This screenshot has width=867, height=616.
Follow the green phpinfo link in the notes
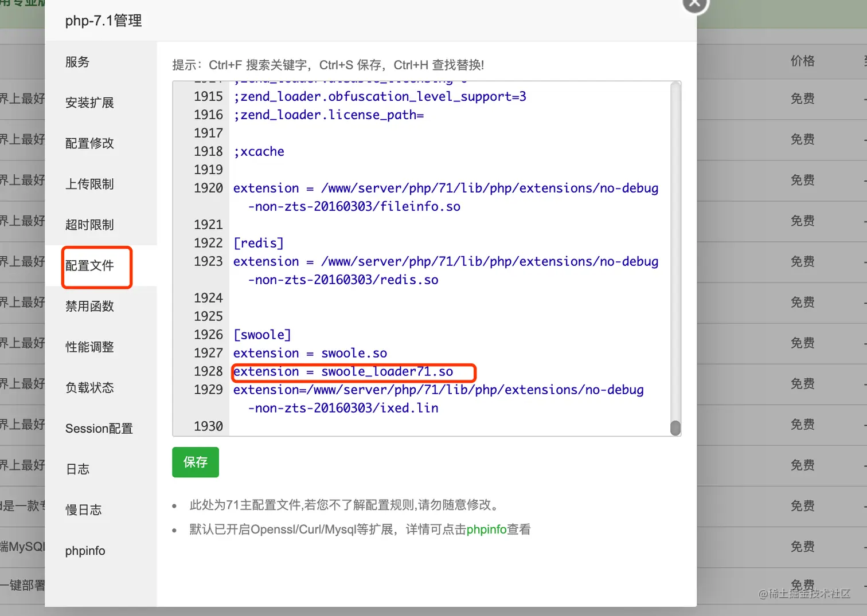click(x=486, y=529)
